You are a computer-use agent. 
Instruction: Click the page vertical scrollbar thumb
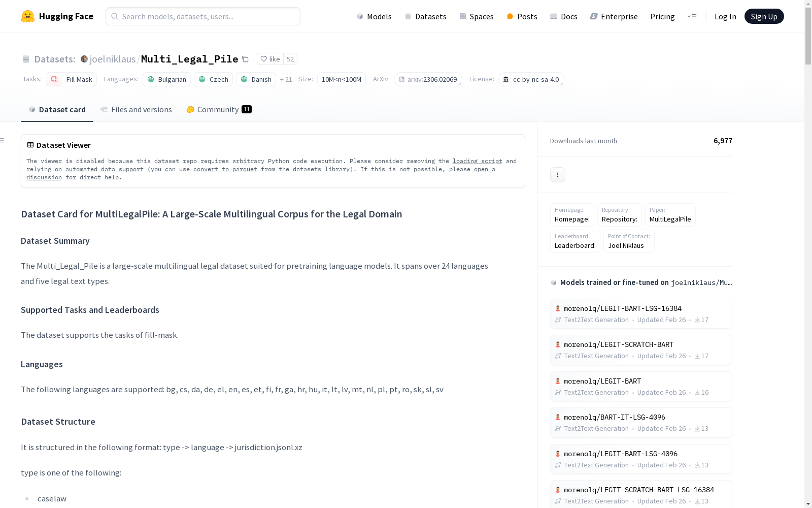(x=808, y=37)
